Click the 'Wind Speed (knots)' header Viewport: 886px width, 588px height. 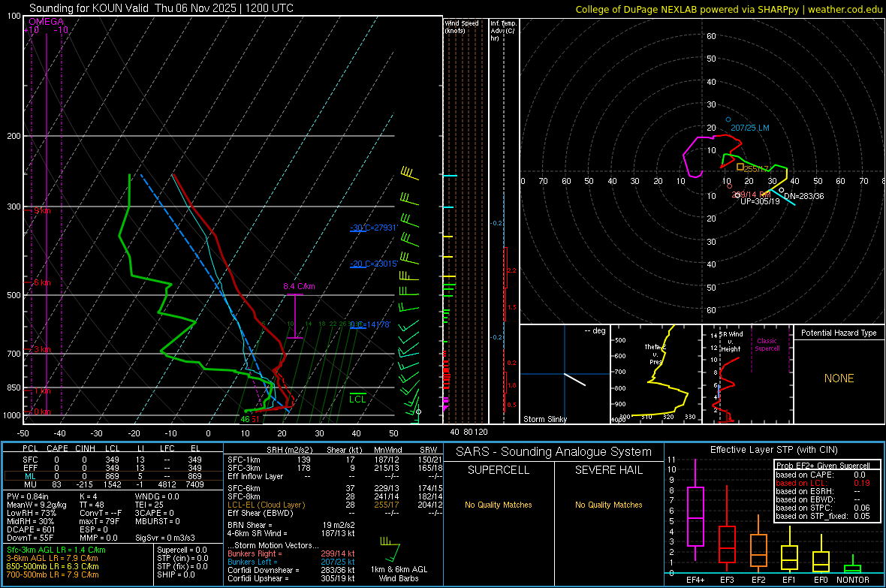(462, 26)
